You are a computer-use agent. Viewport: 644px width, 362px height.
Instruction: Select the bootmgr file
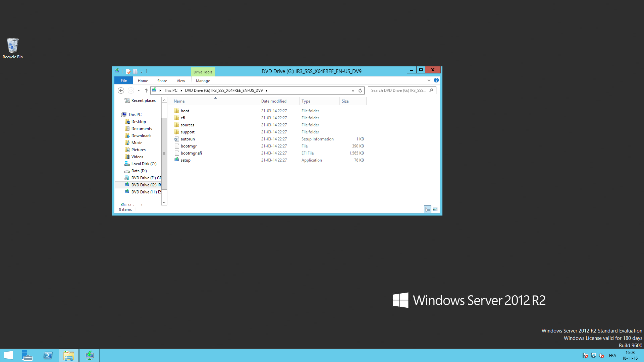pos(189,146)
